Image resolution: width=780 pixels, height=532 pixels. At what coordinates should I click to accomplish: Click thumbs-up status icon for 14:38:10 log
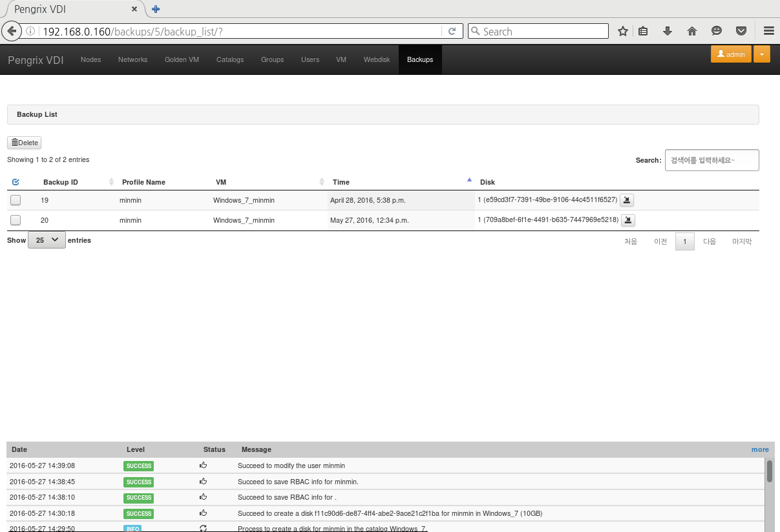[203, 497]
